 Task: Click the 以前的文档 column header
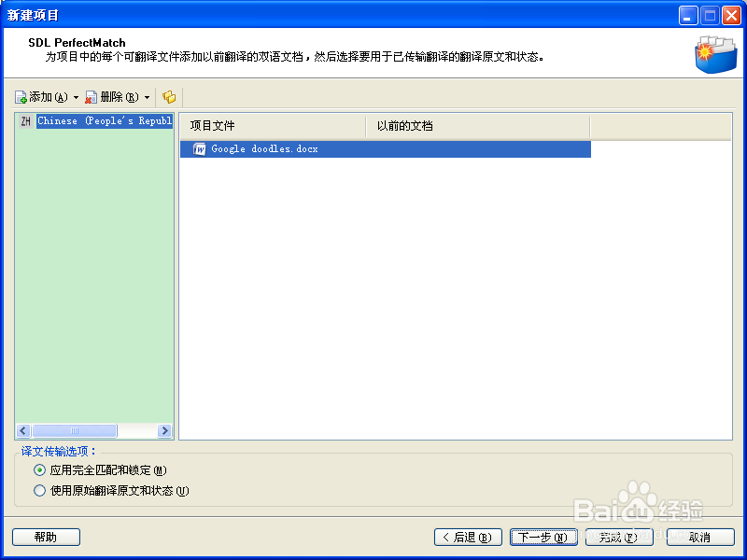(478, 126)
